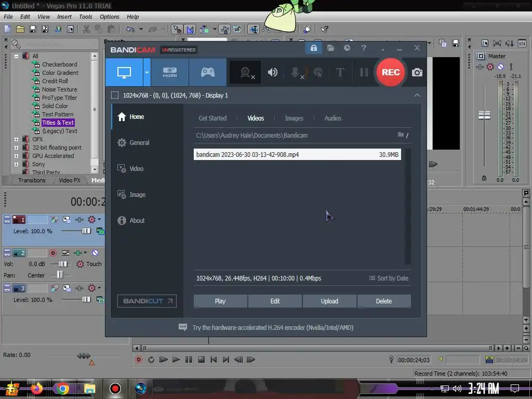Open Bandicam help question mark icon

tap(364, 48)
